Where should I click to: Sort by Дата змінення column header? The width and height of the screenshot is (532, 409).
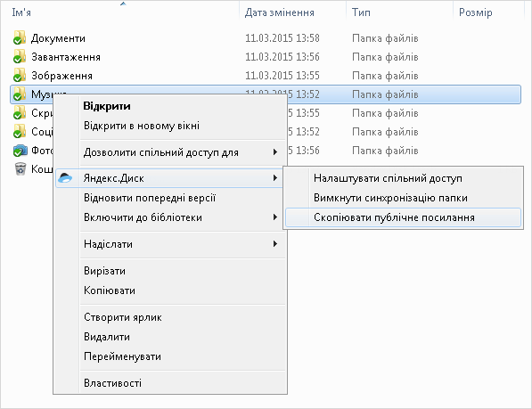click(279, 12)
